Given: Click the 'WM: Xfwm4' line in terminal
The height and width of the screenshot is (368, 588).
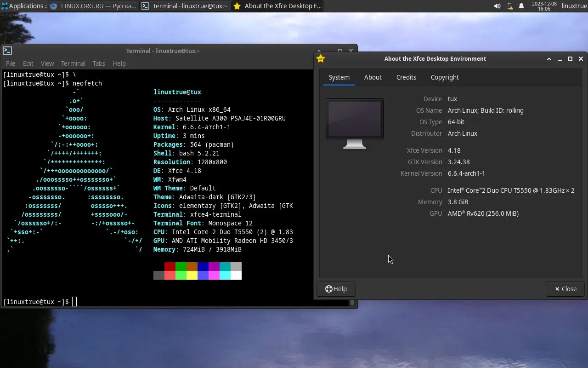Looking at the screenshot, I should click(x=170, y=179).
